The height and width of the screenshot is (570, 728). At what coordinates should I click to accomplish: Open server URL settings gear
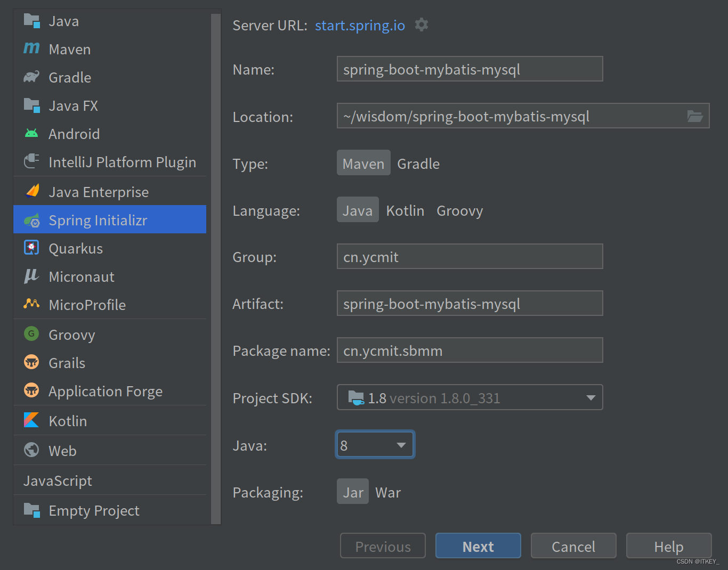[x=422, y=25]
